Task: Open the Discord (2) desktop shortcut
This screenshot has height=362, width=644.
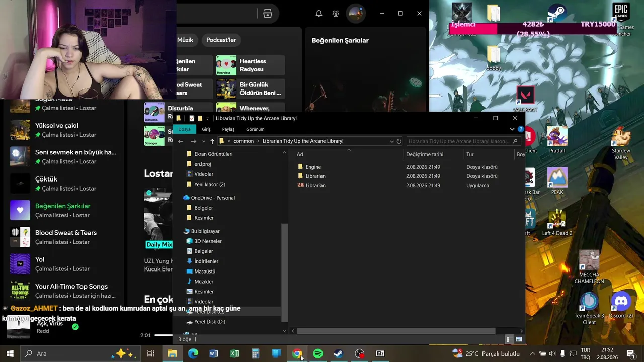Action: 621,305
